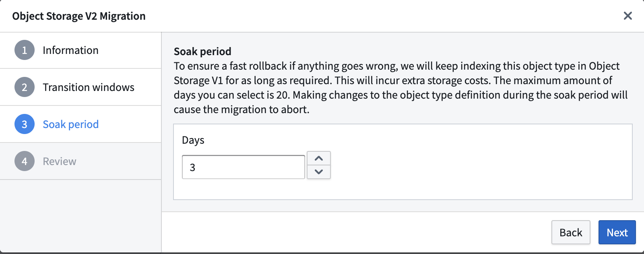Close the Object Storage V2 Migration dialog
This screenshot has width=644, height=254.
coord(627,16)
